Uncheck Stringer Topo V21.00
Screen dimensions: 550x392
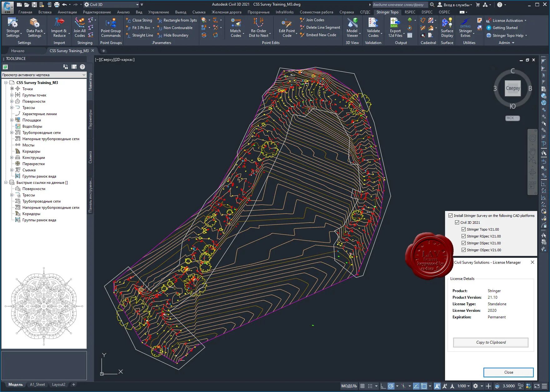[464, 229]
